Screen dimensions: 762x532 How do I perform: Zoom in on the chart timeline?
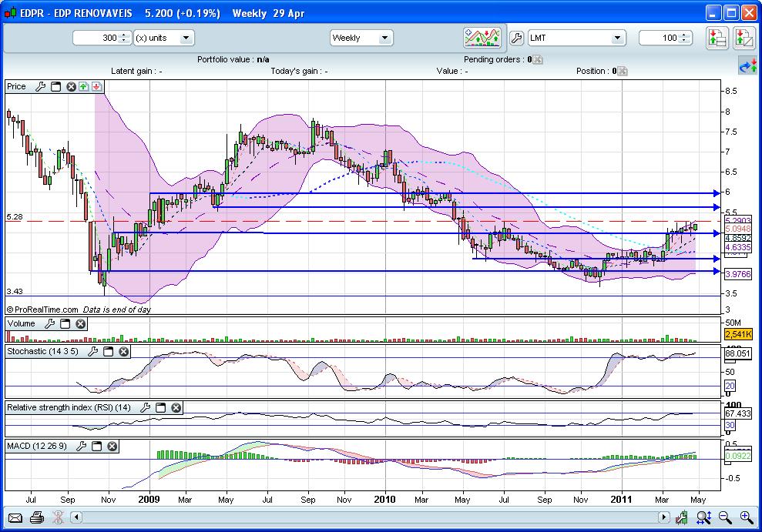click(747, 518)
